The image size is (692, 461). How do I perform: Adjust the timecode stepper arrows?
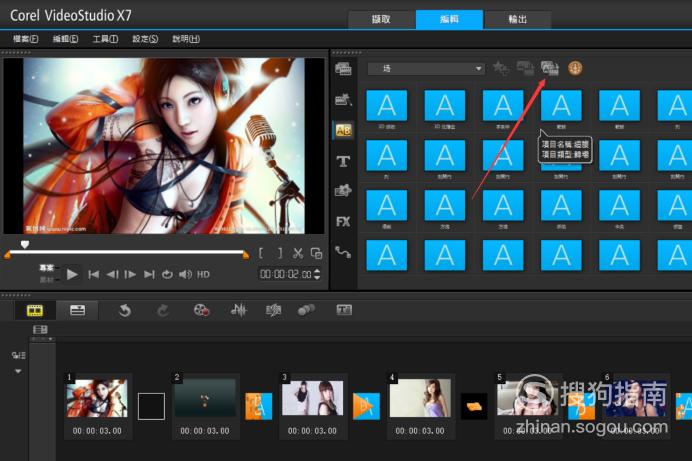click(316, 274)
